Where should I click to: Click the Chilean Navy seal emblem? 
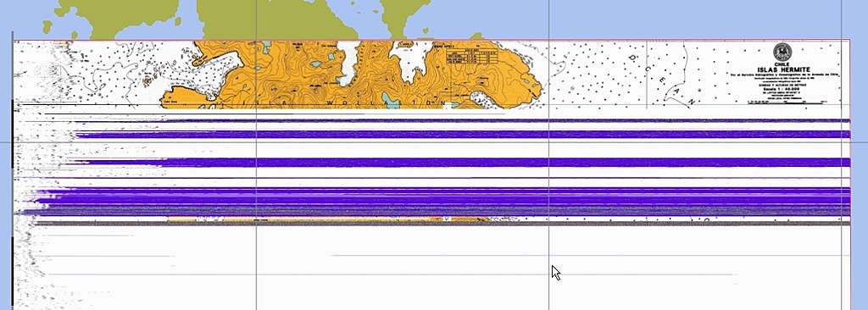click(x=782, y=52)
